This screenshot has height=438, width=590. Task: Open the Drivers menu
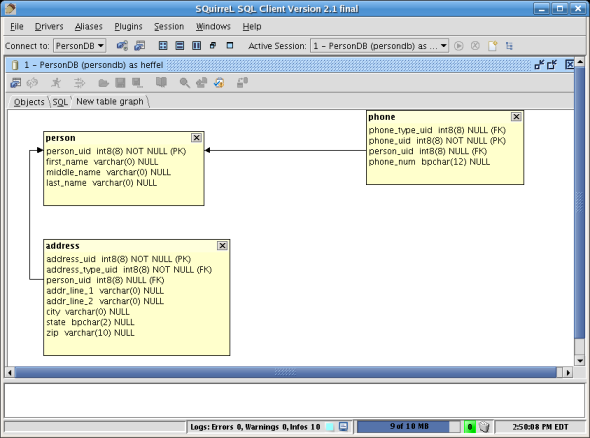[49, 27]
